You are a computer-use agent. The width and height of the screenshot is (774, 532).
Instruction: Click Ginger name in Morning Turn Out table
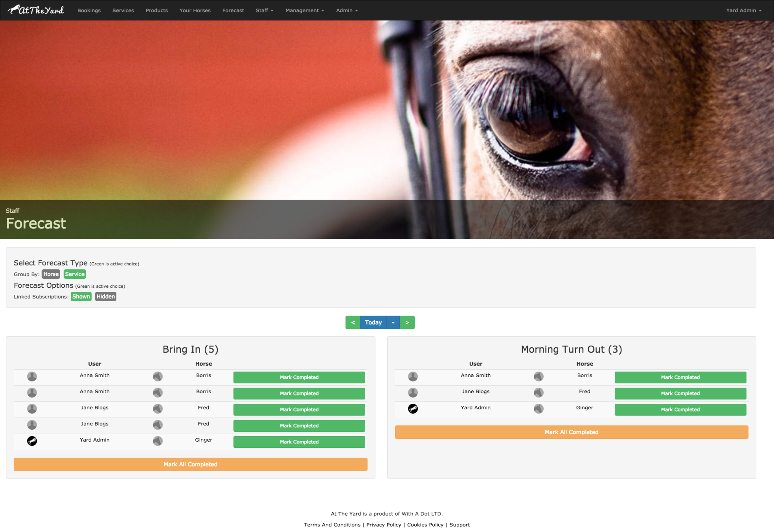585,408
